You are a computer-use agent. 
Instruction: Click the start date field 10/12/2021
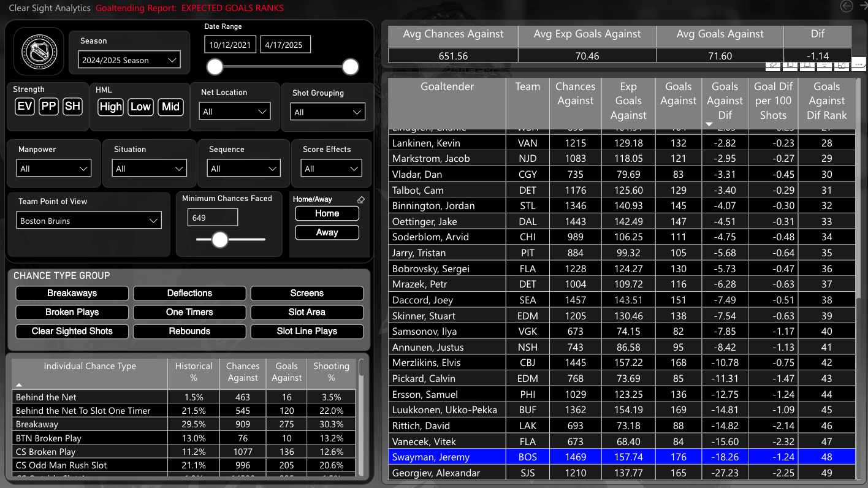pyautogui.click(x=231, y=45)
